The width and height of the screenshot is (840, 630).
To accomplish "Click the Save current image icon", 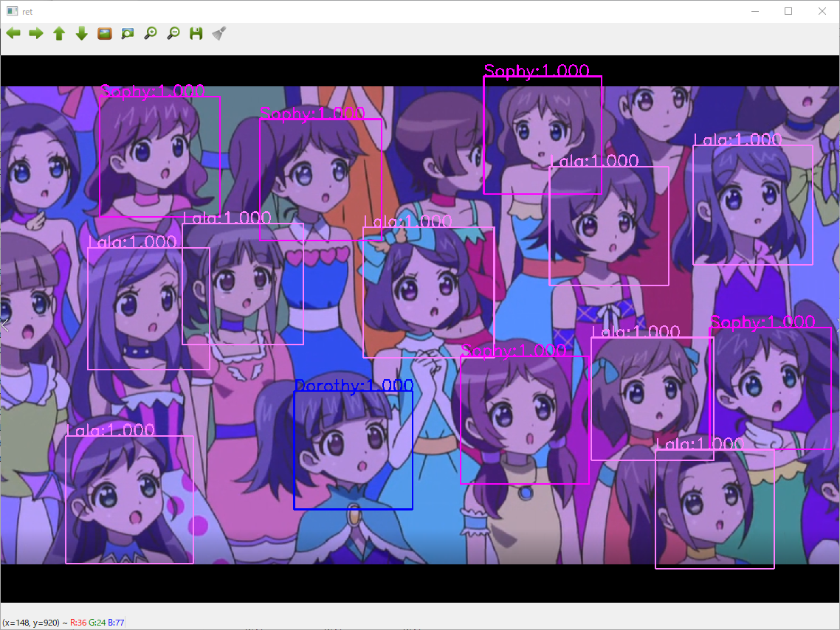I will (196, 33).
